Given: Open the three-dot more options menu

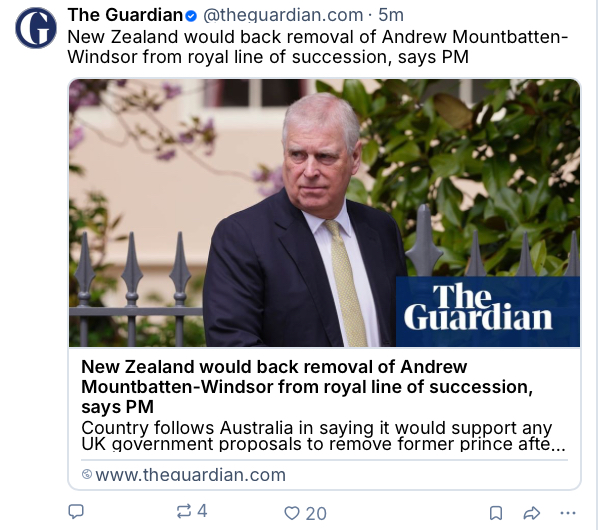Looking at the screenshot, I should [568, 512].
